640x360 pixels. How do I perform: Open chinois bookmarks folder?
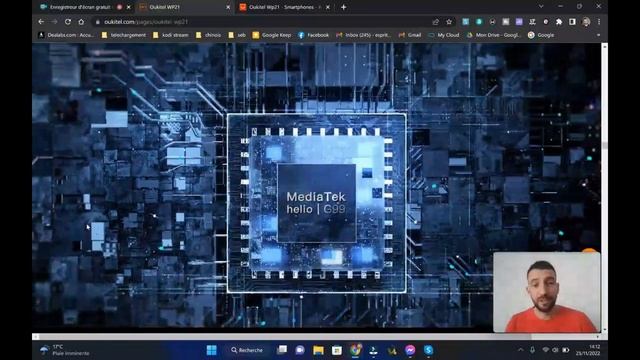pyautogui.click(x=208, y=35)
